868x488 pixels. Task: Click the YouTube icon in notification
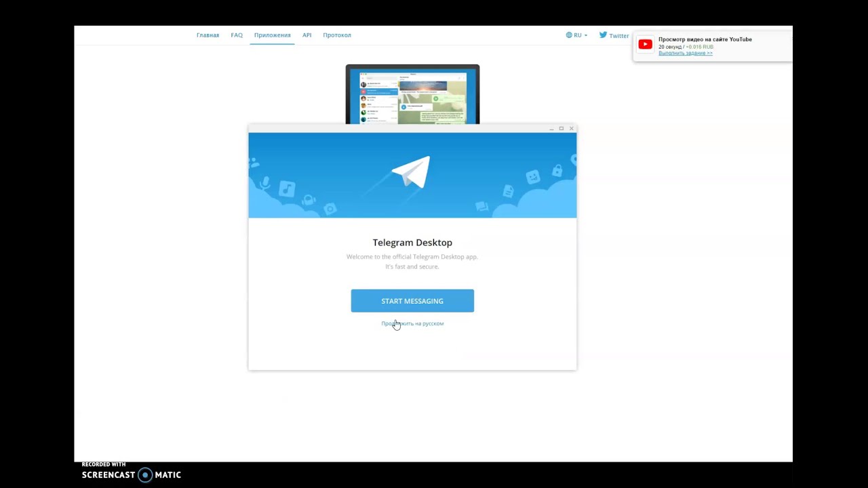click(x=645, y=45)
